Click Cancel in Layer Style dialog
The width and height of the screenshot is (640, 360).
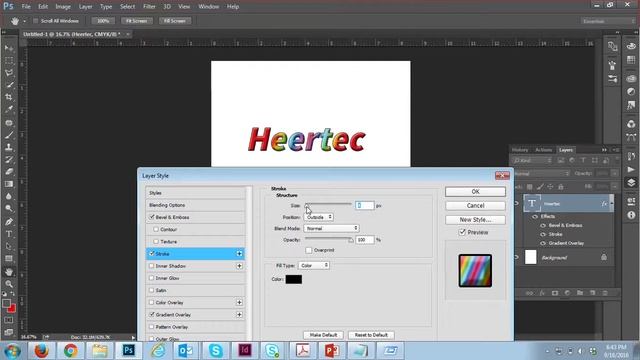tap(475, 205)
